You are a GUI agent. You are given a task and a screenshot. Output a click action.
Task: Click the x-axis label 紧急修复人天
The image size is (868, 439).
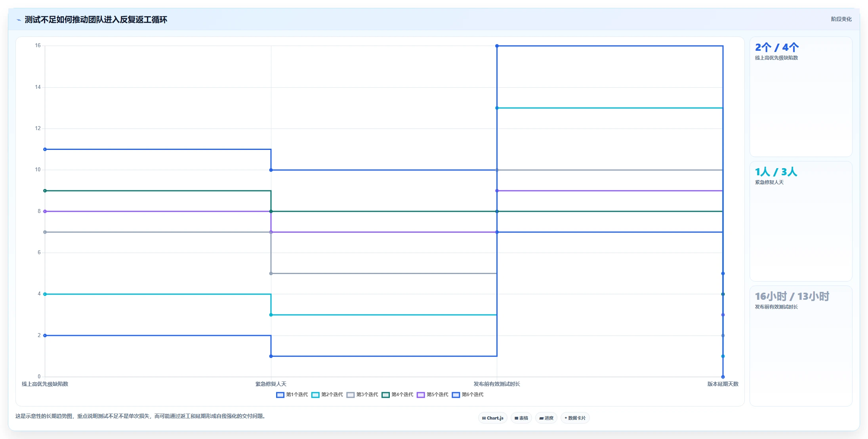271,384
